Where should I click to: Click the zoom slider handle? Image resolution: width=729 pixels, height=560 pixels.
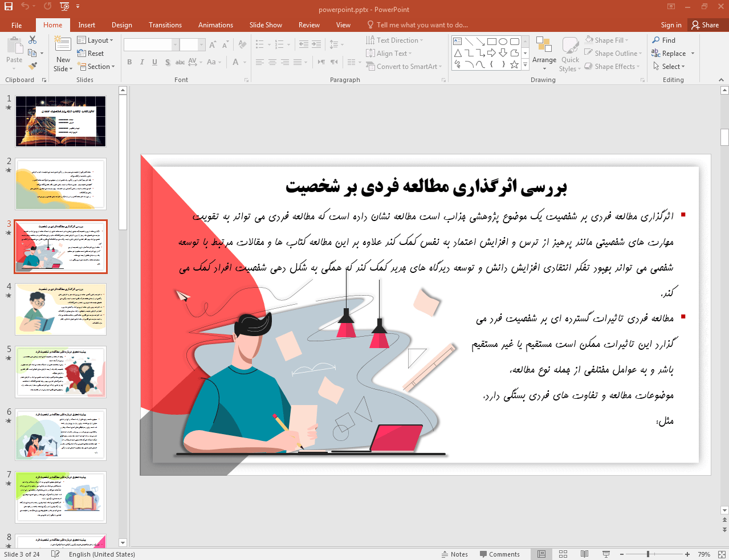pos(648,554)
